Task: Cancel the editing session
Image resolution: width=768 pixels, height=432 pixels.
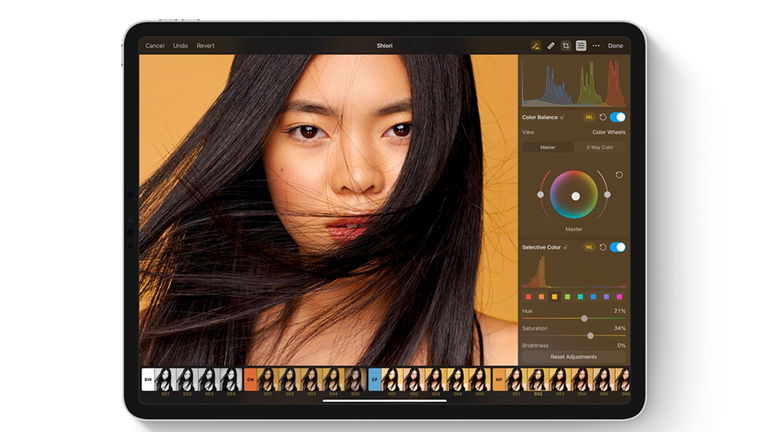Action: pyautogui.click(x=155, y=46)
